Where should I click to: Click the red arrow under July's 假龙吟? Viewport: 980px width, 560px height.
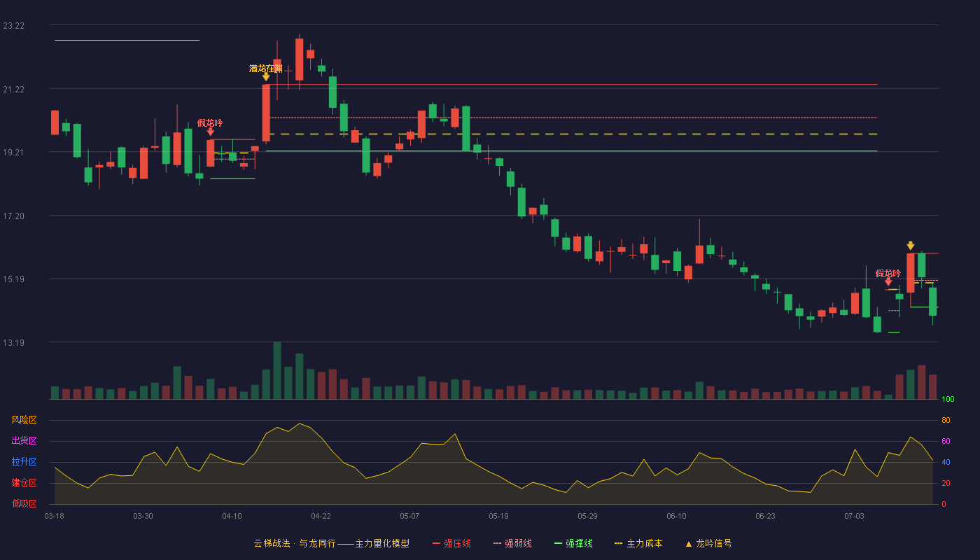(x=888, y=282)
